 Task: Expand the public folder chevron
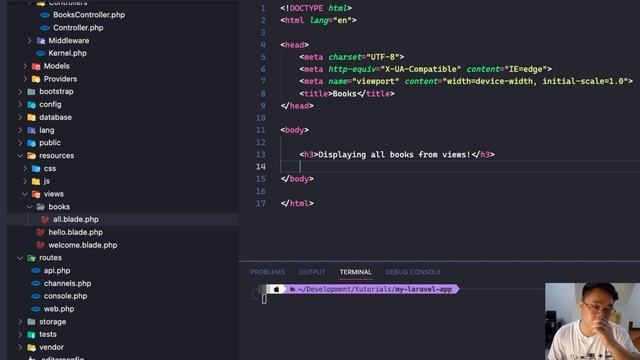click(20, 143)
